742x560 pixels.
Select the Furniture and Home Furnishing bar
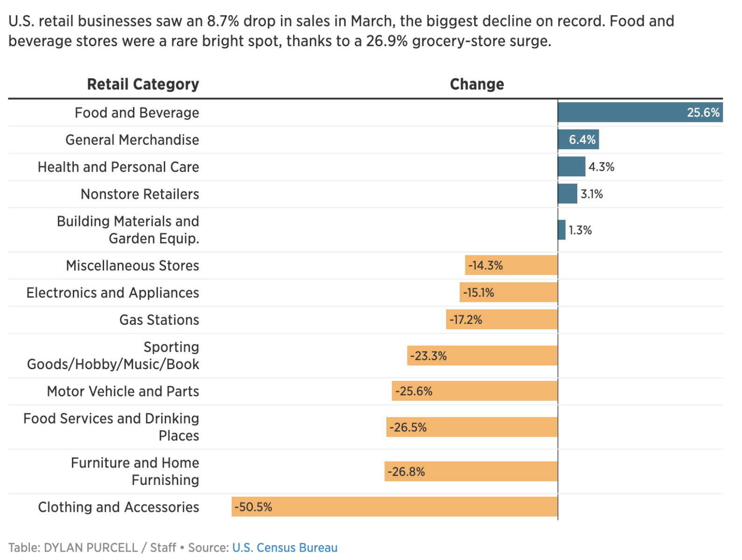click(471, 471)
